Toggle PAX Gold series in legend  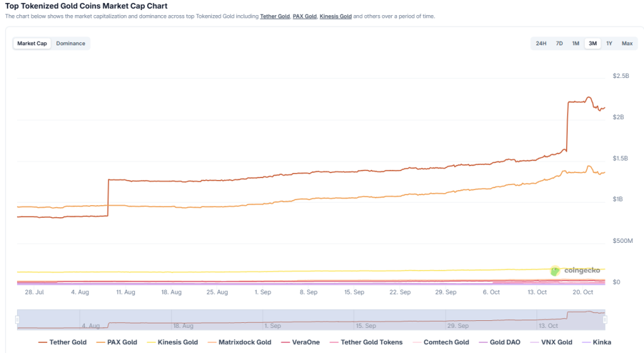(x=117, y=342)
